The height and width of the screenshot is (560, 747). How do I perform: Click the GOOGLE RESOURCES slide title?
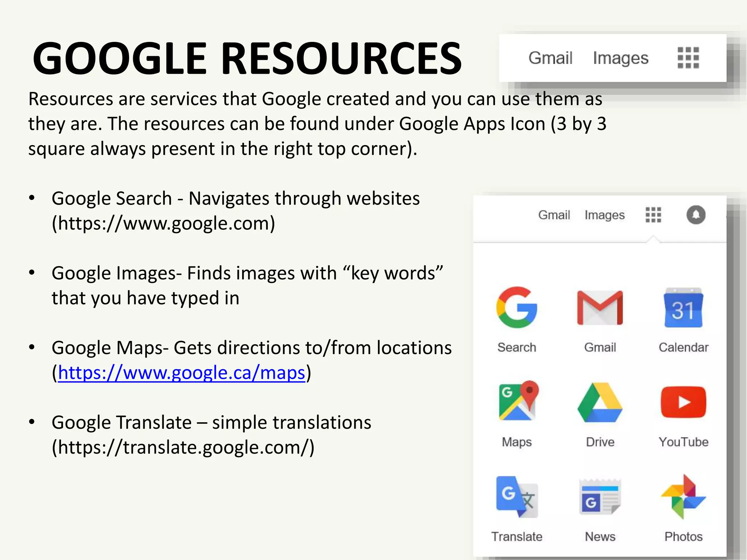tap(247, 58)
